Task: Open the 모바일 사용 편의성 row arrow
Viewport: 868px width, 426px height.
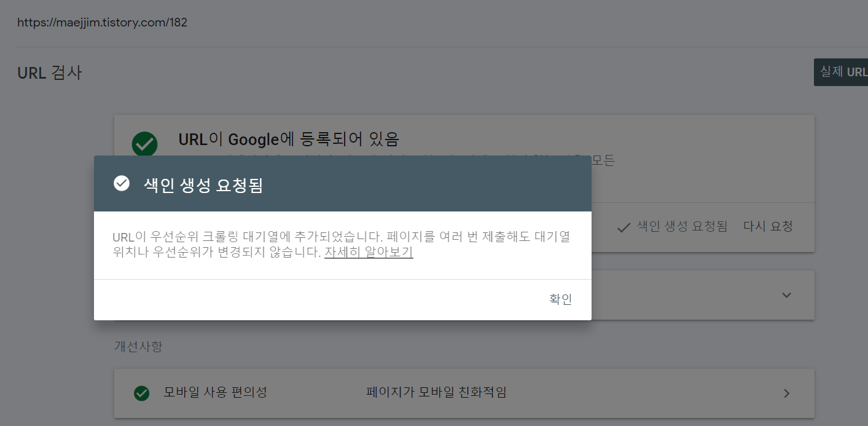Action: point(786,393)
